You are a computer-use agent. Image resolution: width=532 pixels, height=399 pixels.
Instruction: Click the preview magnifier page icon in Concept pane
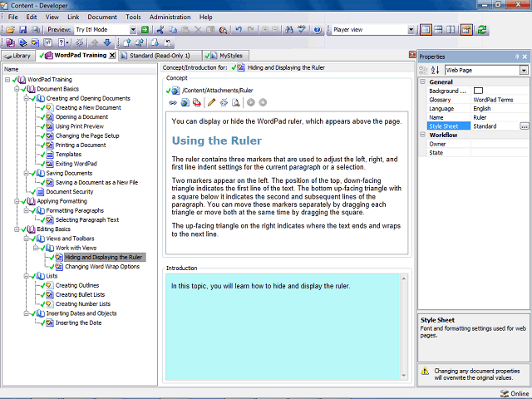[x=236, y=102]
